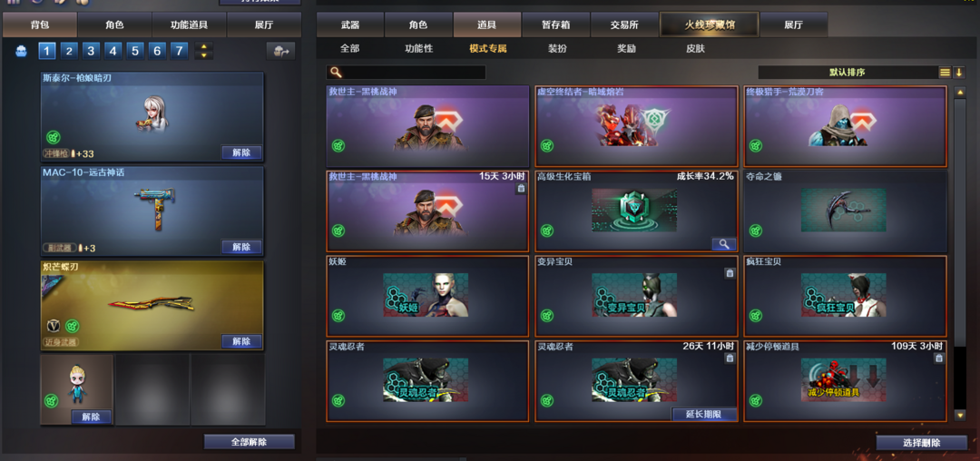Click the search magnifier icon in item search

point(337,73)
